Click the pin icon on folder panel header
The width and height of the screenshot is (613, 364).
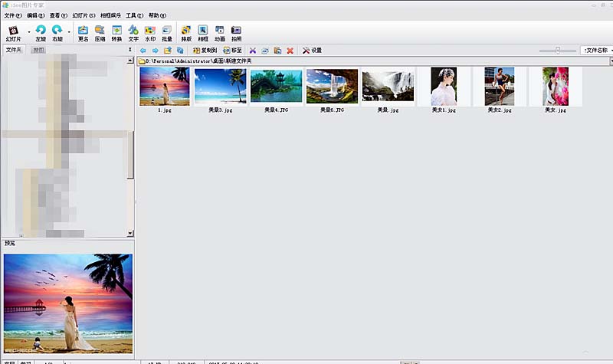pos(130,50)
